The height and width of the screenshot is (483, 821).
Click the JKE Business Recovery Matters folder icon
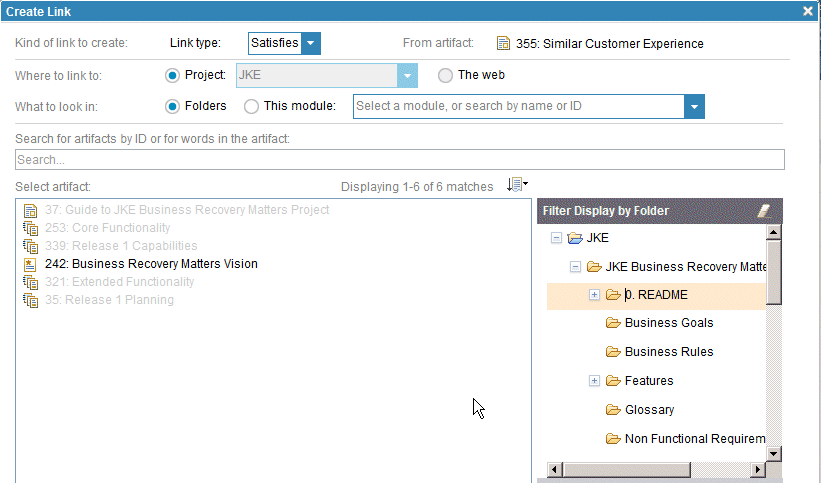click(594, 267)
